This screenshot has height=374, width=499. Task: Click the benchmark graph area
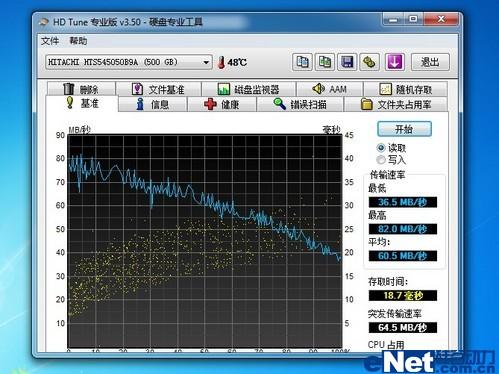[205, 241]
